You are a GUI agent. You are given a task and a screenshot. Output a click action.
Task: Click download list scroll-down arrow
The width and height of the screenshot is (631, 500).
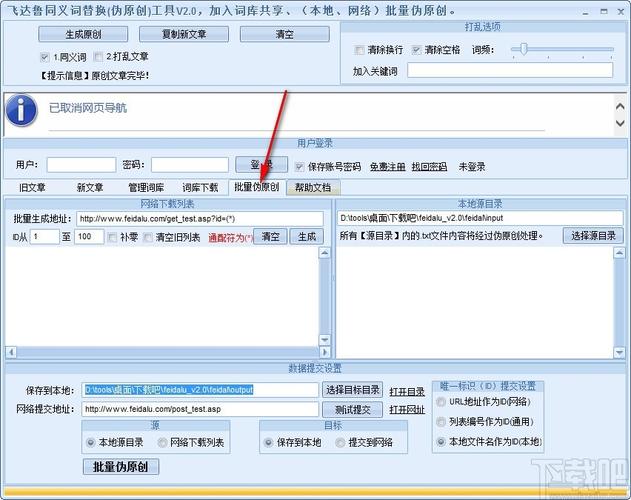point(324,340)
